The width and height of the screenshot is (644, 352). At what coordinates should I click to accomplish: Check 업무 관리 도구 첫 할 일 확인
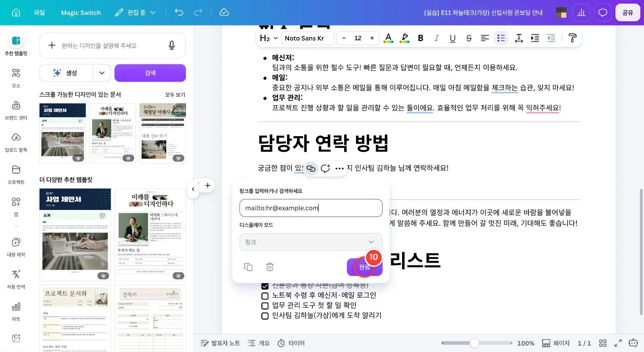click(265, 306)
